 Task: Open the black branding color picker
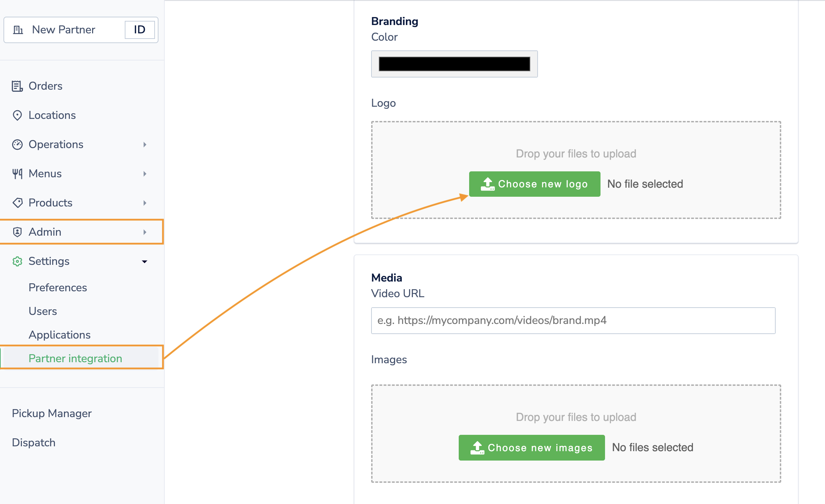click(x=454, y=64)
